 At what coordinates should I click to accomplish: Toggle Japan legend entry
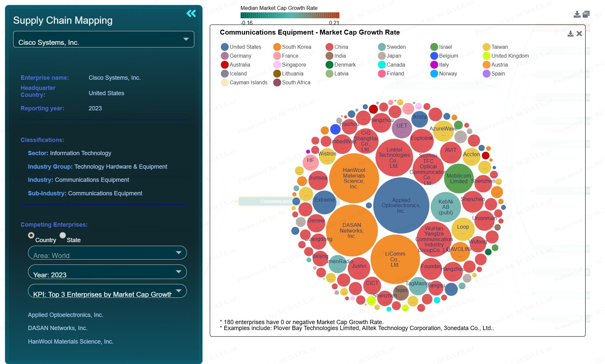tap(390, 56)
